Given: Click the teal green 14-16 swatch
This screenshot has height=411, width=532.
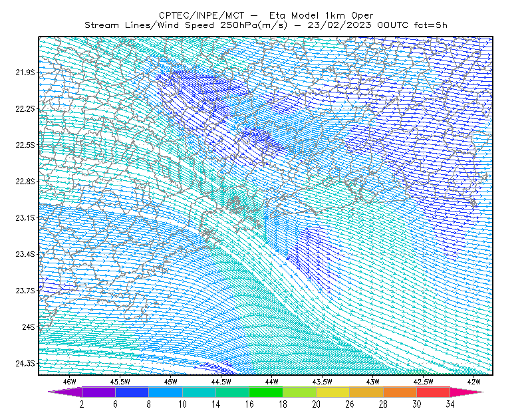Looking at the screenshot, I should [232, 392].
